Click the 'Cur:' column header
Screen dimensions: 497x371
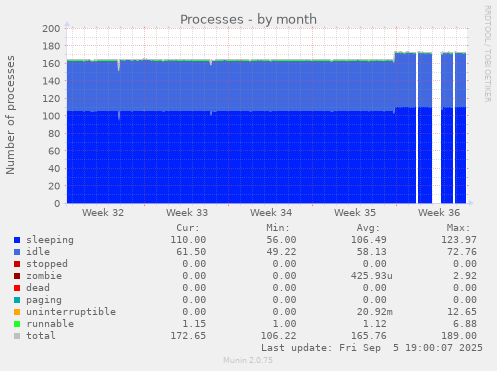point(188,228)
